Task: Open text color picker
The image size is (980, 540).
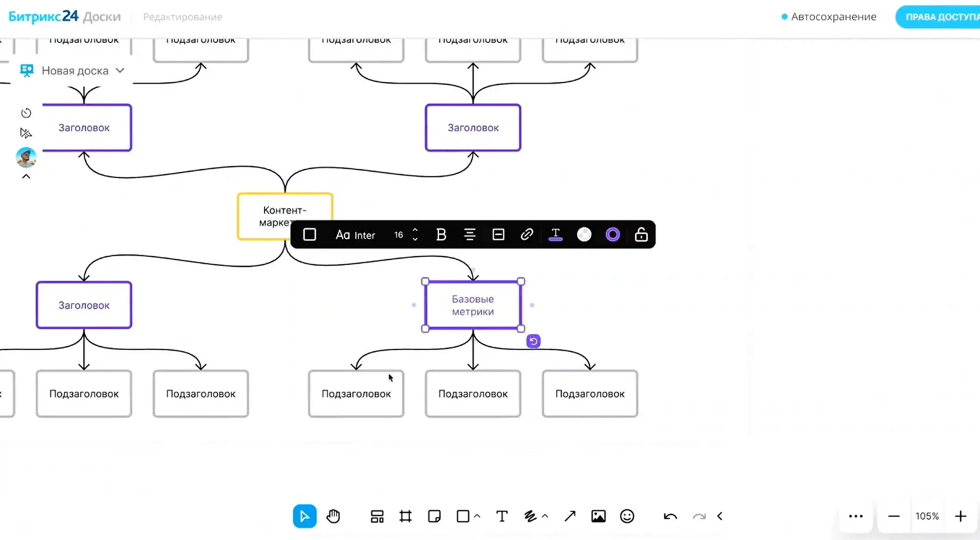Action: [x=555, y=235]
